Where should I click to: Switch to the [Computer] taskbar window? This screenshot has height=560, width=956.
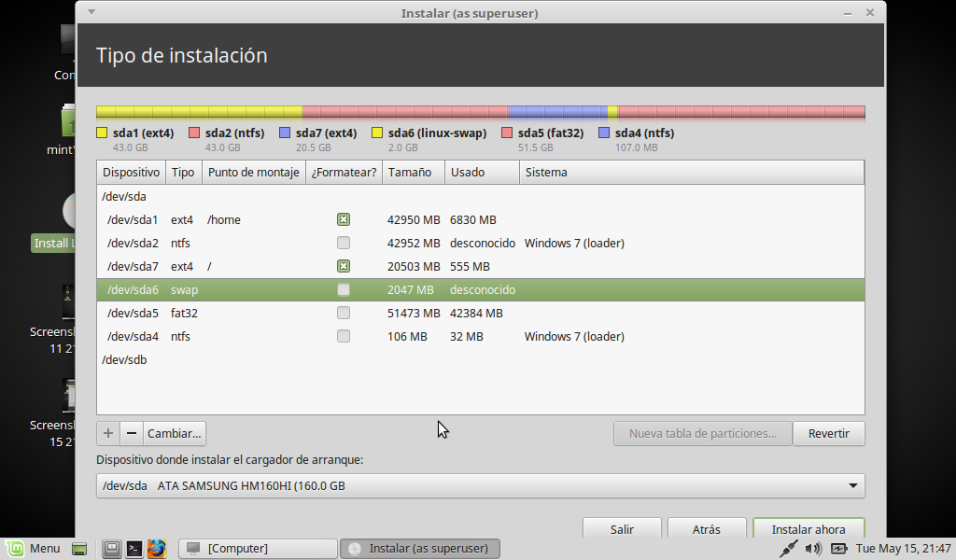coord(257,549)
